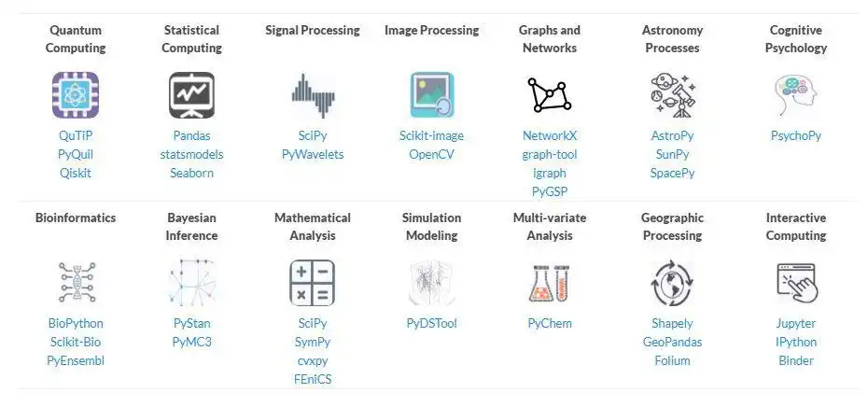The image size is (868, 407).
Task: Click the Bioinformatics DNA helix icon
Action: point(76,283)
